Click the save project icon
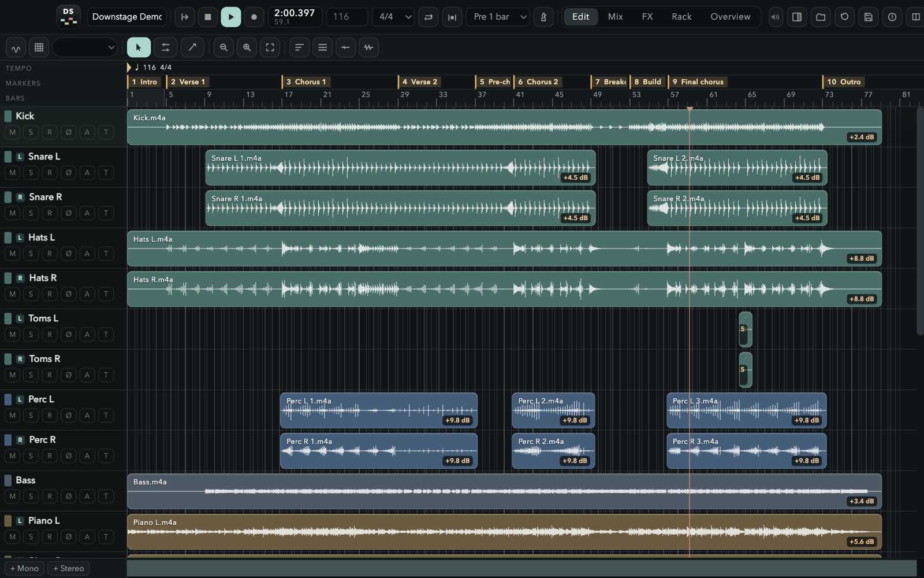This screenshot has width=924, height=578. (868, 17)
